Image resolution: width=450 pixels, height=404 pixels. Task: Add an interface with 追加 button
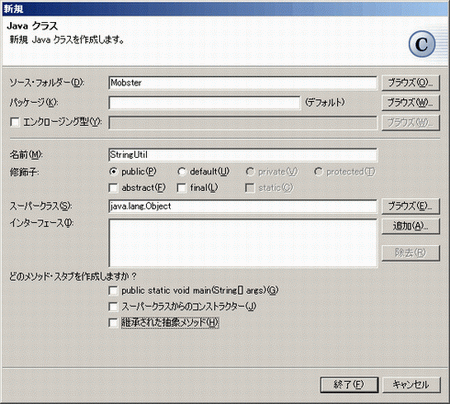(x=410, y=226)
